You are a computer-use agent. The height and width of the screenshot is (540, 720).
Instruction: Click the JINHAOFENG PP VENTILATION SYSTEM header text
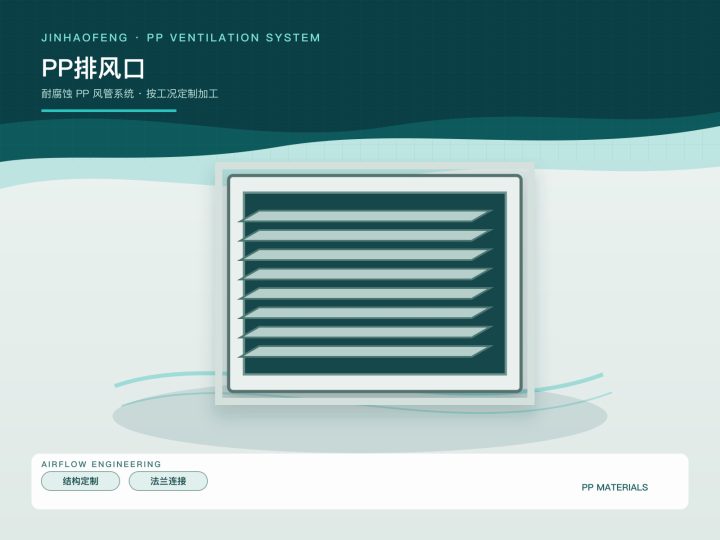click(180, 38)
